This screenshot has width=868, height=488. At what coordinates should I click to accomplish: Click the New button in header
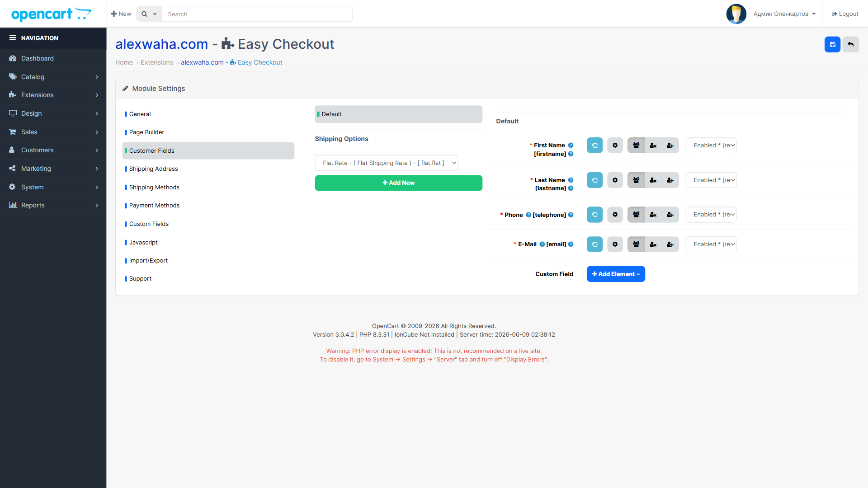(121, 14)
